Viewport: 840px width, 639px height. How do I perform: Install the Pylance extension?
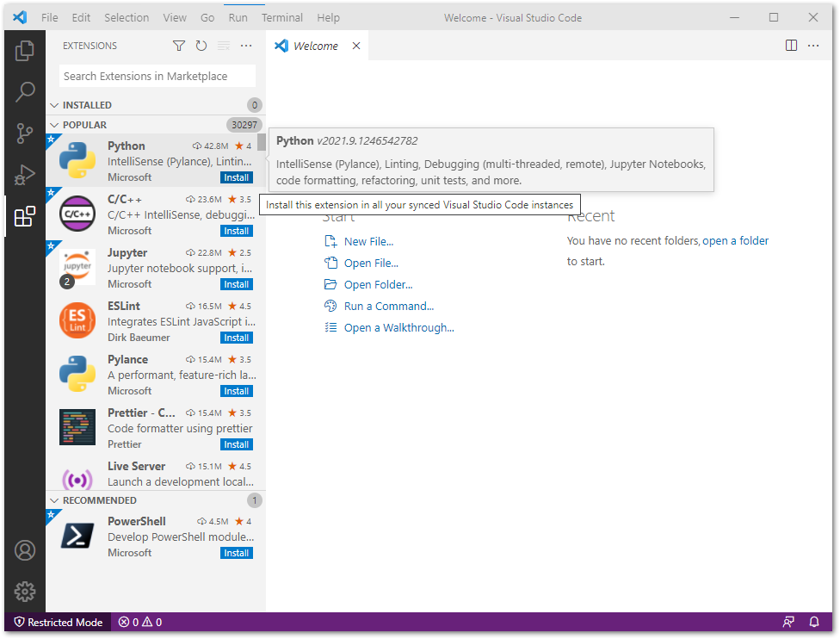pyautogui.click(x=237, y=391)
